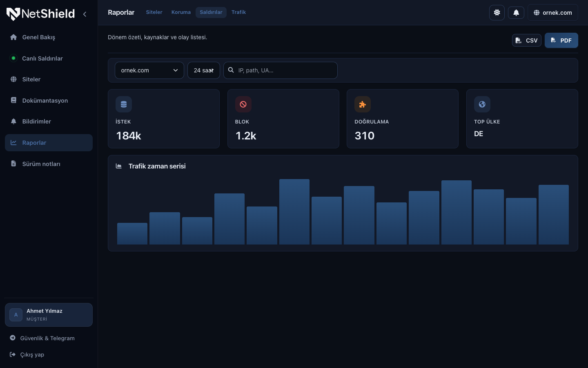Screen dimensions: 588x368
Task: Click the puzzle icon on the DOĞRULAMA card
Action: click(x=363, y=104)
